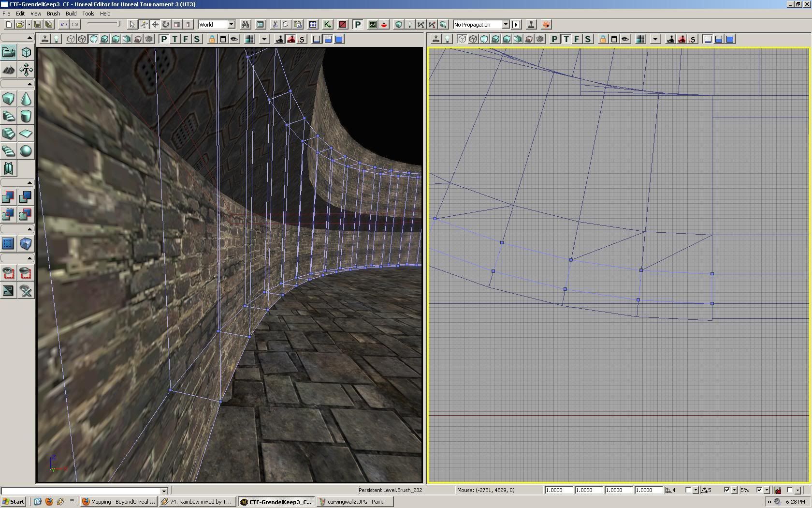This screenshot has height=508, width=812.
Task: Click the Cylinder brush builder
Action: tap(26, 116)
